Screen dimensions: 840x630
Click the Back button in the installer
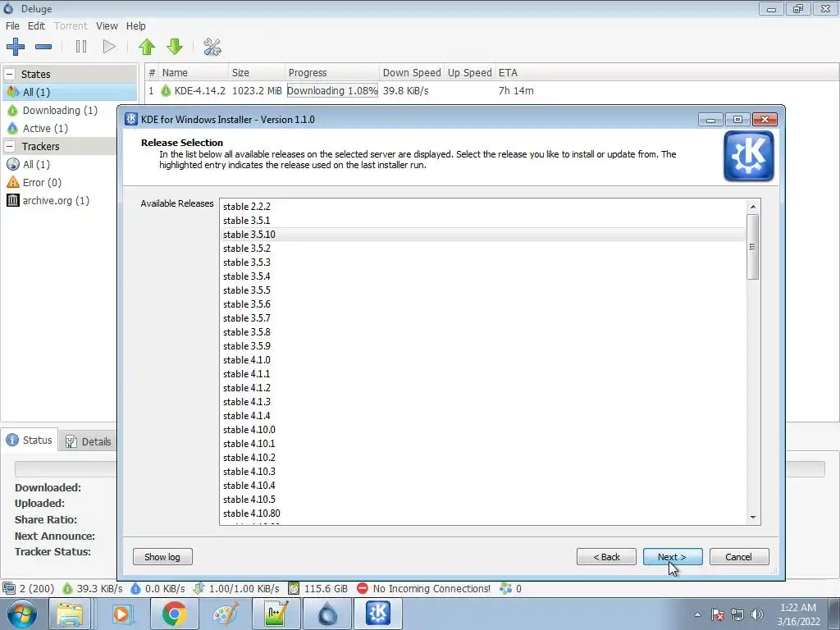606,557
